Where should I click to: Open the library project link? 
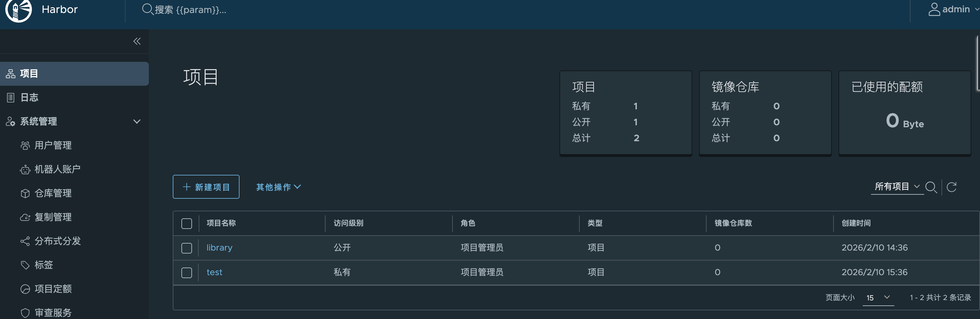pos(219,248)
